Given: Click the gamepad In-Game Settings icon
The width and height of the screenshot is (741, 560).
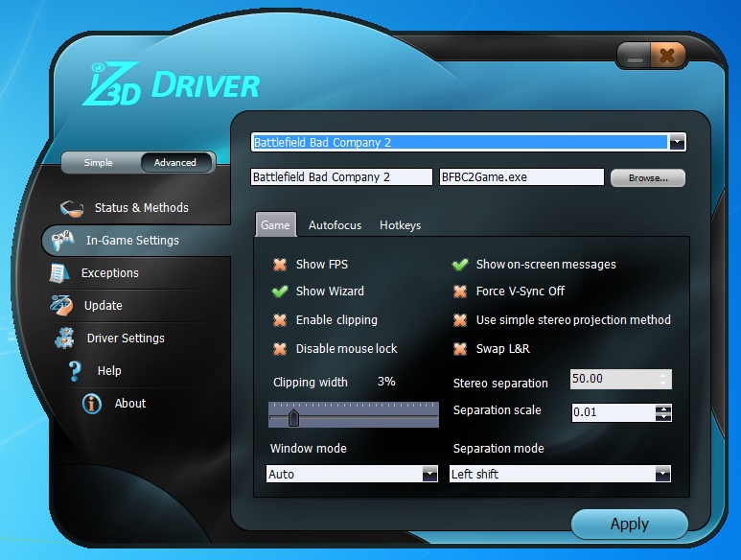Looking at the screenshot, I should [63, 240].
